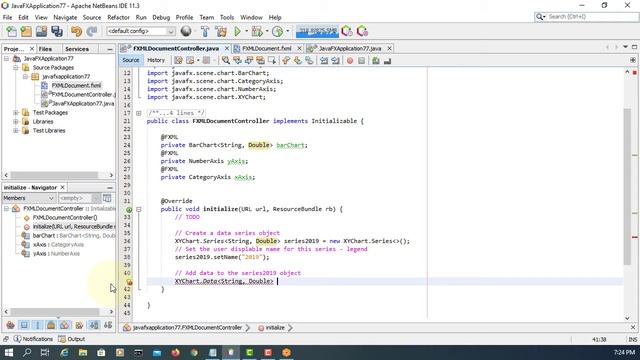Image resolution: width=640 pixels, height=360 pixels.
Task: Open the Refactor menu
Action: [x=118, y=18]
